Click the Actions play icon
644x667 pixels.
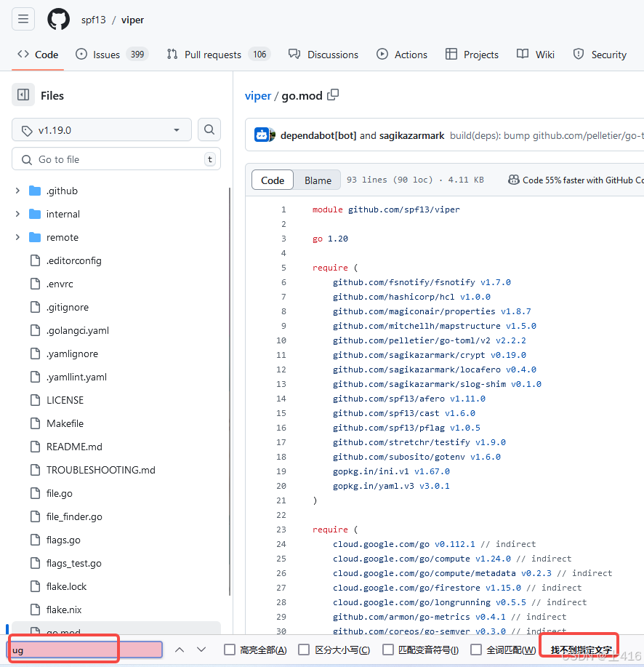(382, 54)
